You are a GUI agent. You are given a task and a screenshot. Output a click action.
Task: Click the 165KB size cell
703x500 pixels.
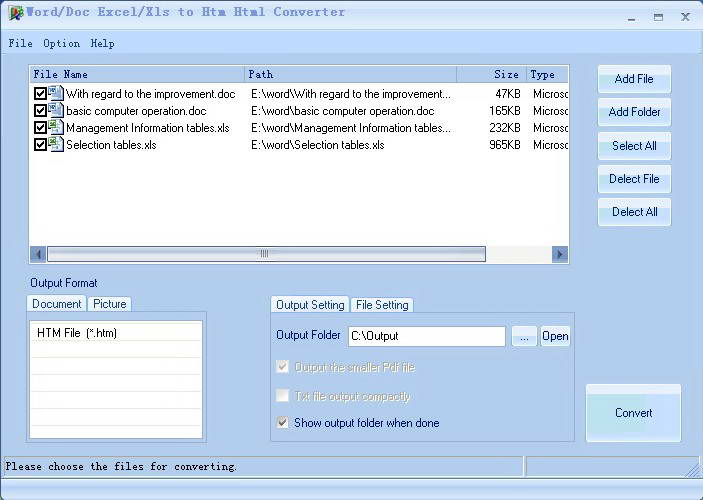[x=504, y=111]
